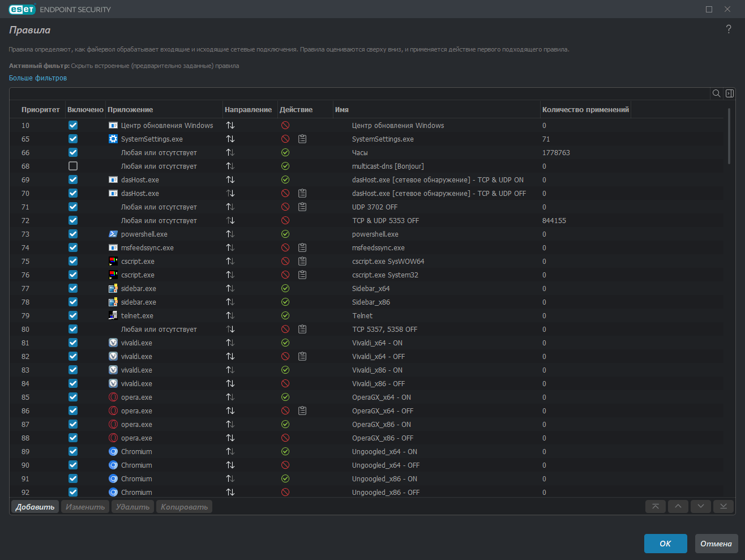Screen dimensions: 745x560
Task: Click the powershell.exe application icon
Action: point(113,234)
